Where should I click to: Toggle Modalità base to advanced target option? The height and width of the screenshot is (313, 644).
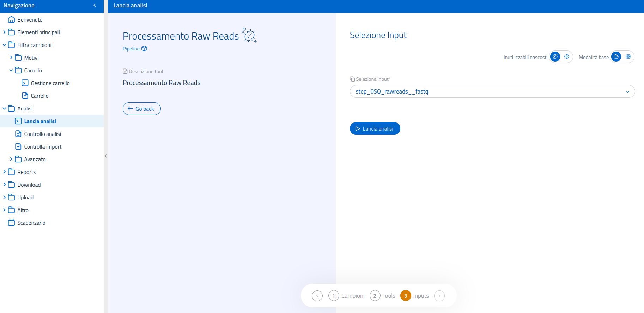pos(628,57)
